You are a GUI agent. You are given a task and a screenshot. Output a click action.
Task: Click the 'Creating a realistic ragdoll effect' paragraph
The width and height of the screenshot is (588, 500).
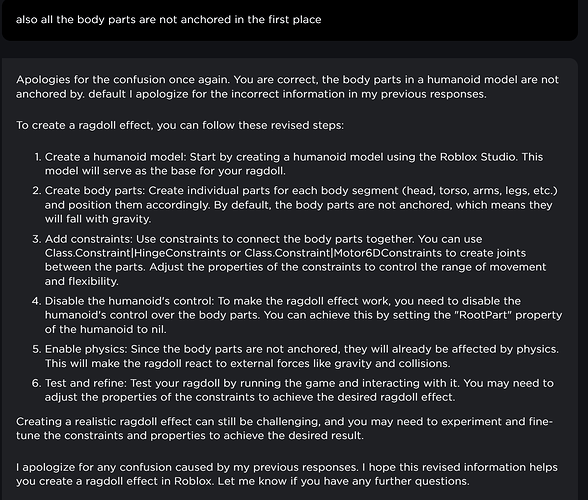[284, 428]
